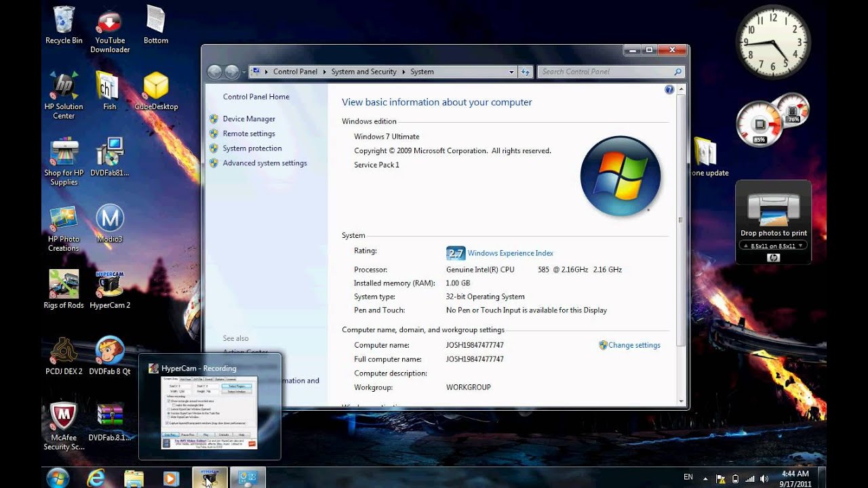Click the Start orb button
Viewport: 868px width, 488px height.
[x=58, y=478]
